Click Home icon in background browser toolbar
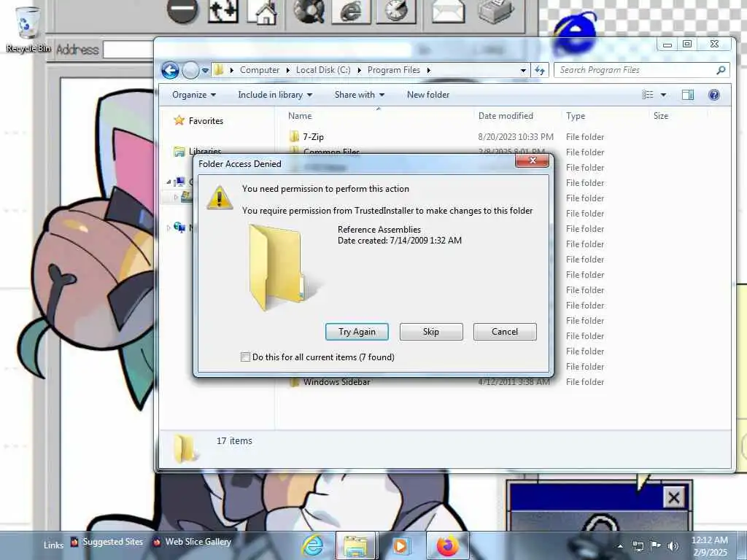This screenshot has height=560, width=747. 263,12
